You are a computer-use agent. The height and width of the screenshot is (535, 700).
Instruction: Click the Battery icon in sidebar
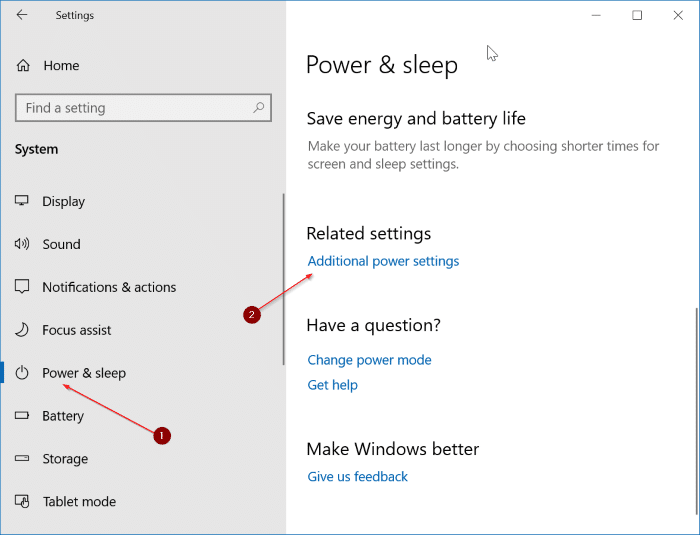coord(22,415)
